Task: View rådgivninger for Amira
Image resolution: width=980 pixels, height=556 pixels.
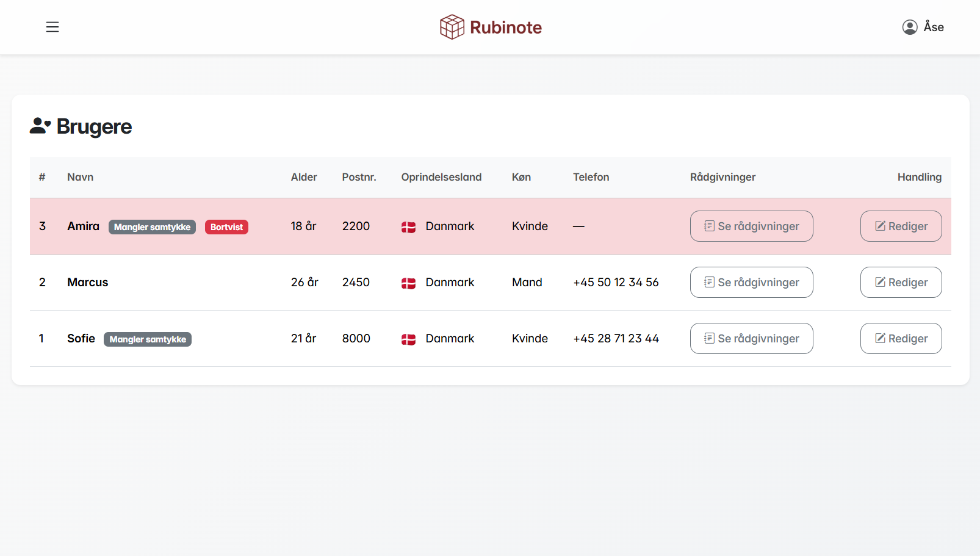Action: pos(751,226)
